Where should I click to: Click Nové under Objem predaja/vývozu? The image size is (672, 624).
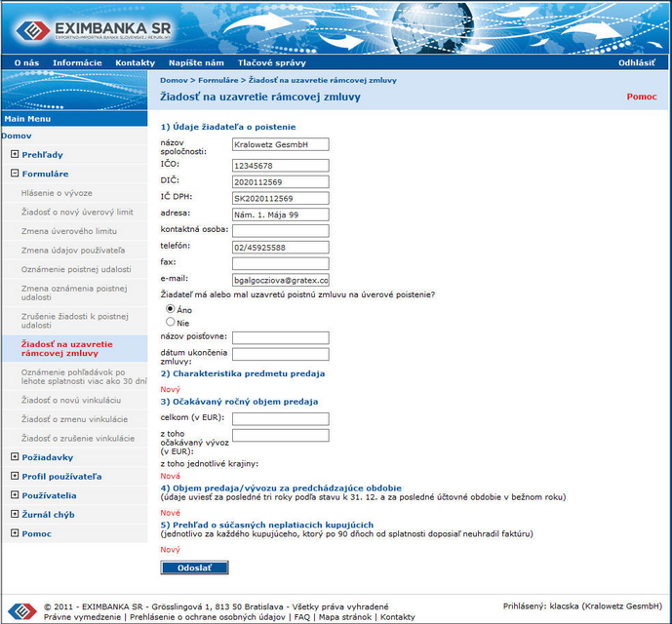170,513
